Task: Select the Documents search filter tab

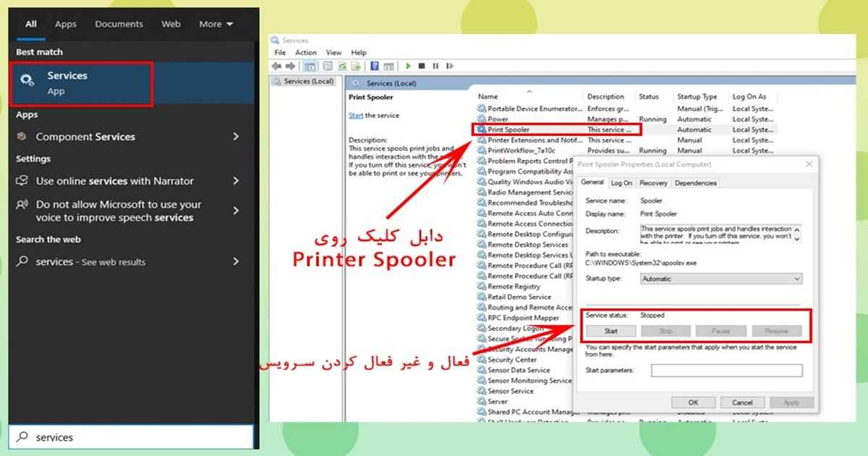Action: coord(119,24)
